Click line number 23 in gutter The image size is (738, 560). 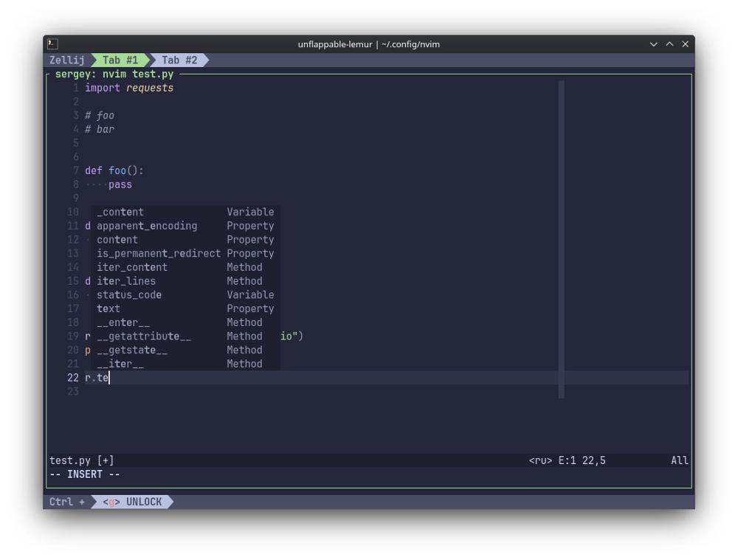click(73, 392)
